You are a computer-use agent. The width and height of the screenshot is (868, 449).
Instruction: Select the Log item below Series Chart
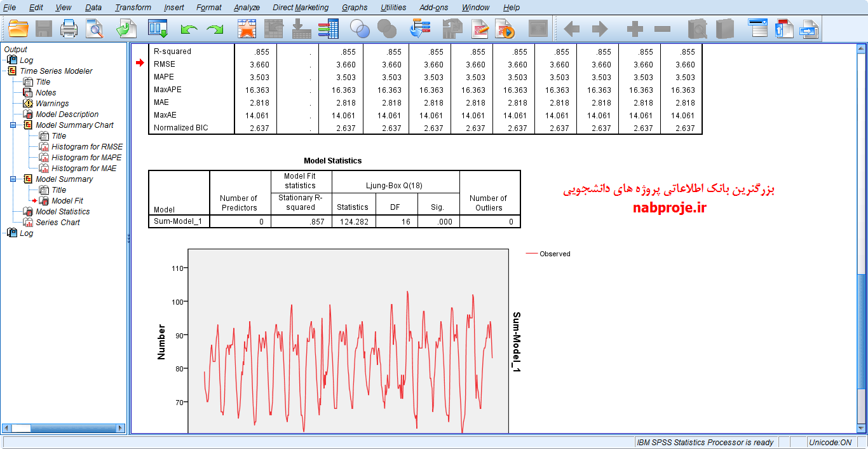[x=26, y=233]
